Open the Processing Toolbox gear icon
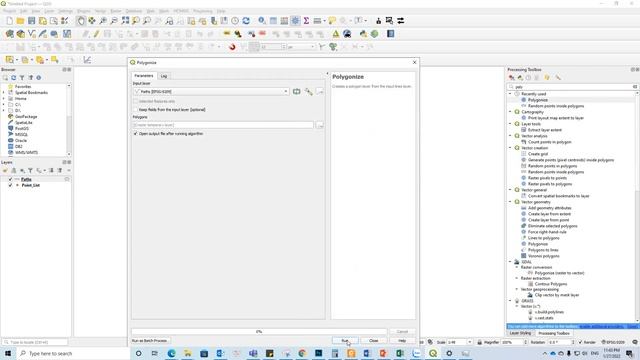The image size is (640, 360). click(295, 21)
